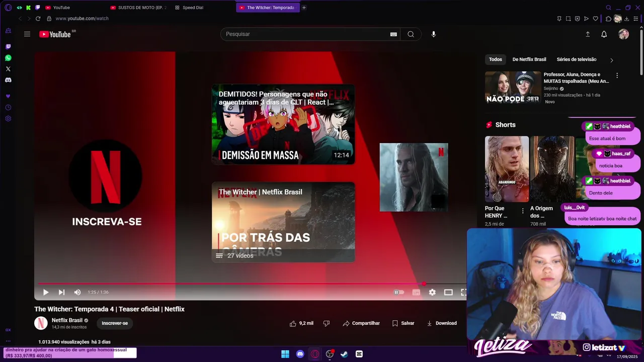Toggle subtitles/closed captions
644x362 pixels.
tap(416, 292)
